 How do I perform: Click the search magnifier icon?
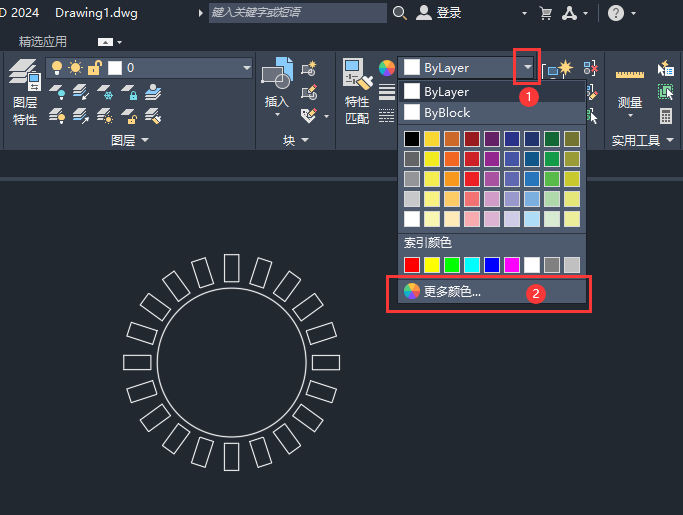tap(400, 13)
